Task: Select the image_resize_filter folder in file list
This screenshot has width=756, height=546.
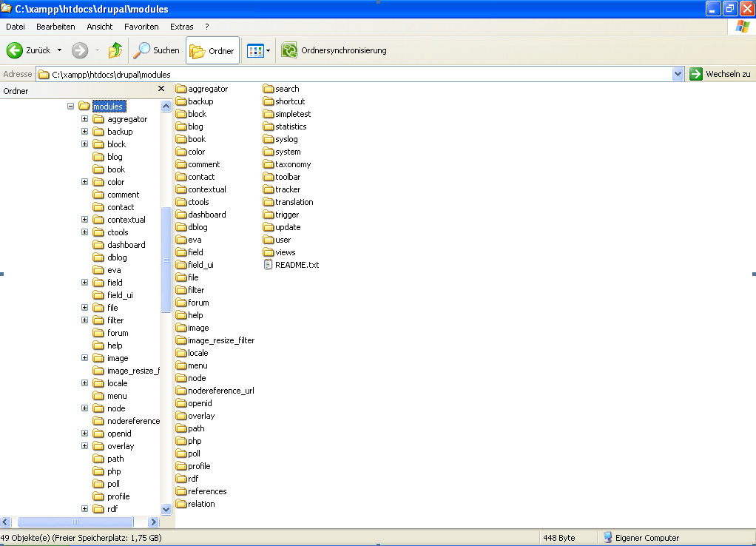Action: pos(181,340)
